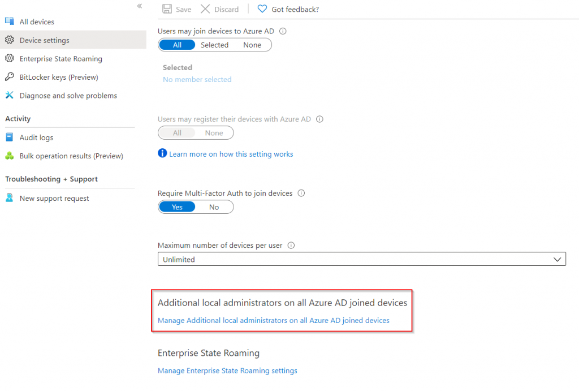Set join devices to Selected
Viewport: 579px width, 392px height.
(x=214, y=45)
